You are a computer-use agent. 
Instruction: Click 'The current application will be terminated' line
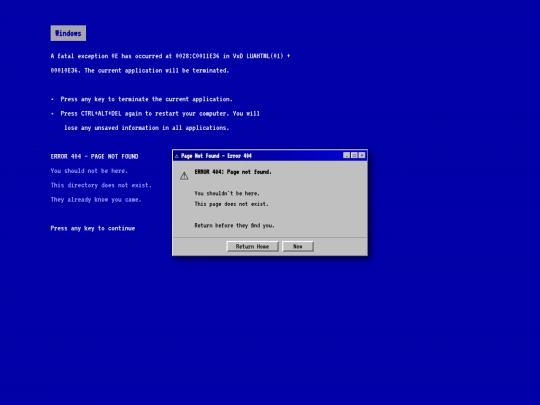pos(140,71)
